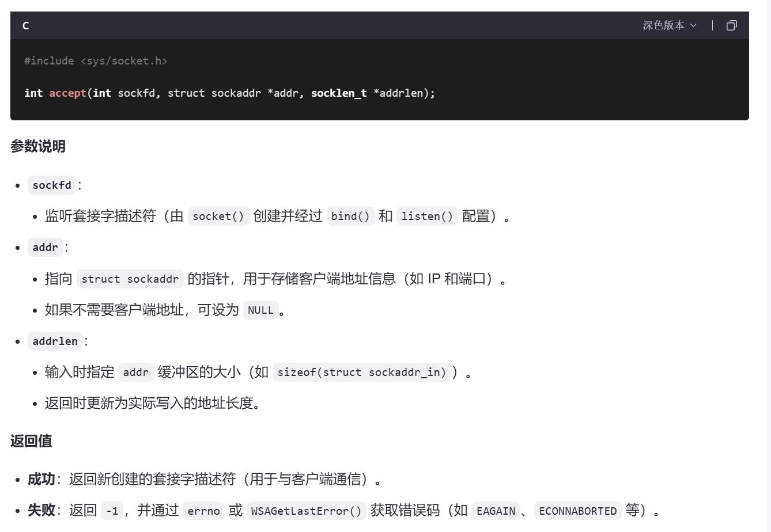This screenshot has width=771, height=532.
Task: Click the WSAGetLastError() inline code
Action: point(306,511)
